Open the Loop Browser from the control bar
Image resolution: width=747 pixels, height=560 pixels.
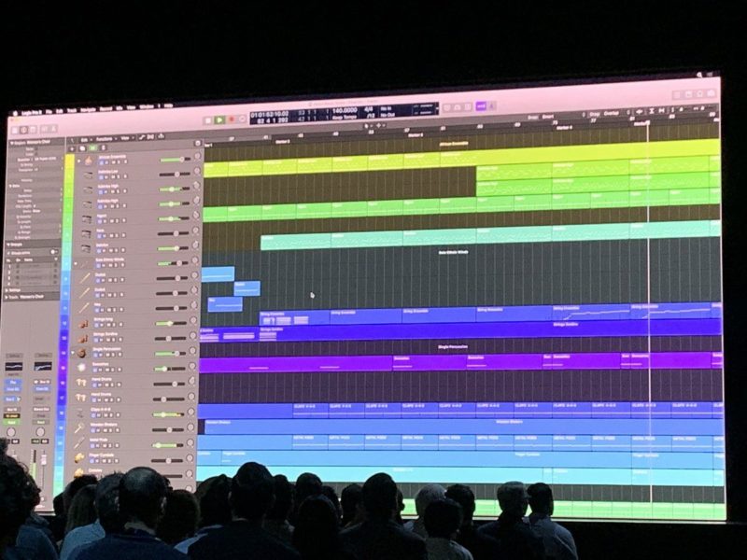coord(699,94)
